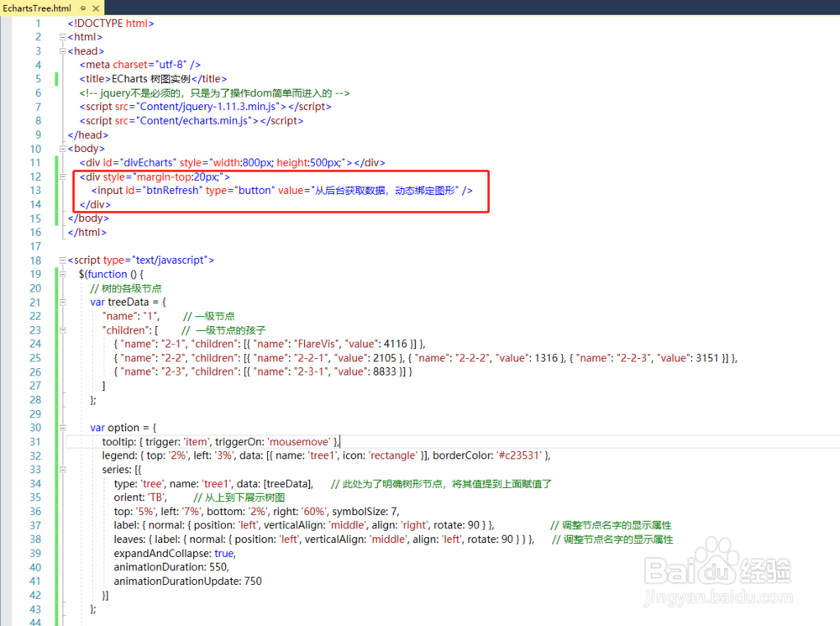Collapse the margin-top div block on line 12
This screenshot has height=626, width=840.
coord(63,176)
